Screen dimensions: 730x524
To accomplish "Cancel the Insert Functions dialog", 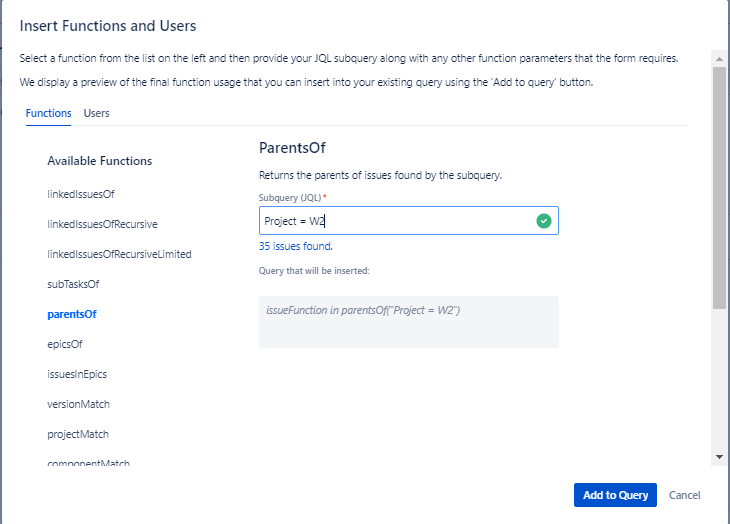I will point(685,495).
